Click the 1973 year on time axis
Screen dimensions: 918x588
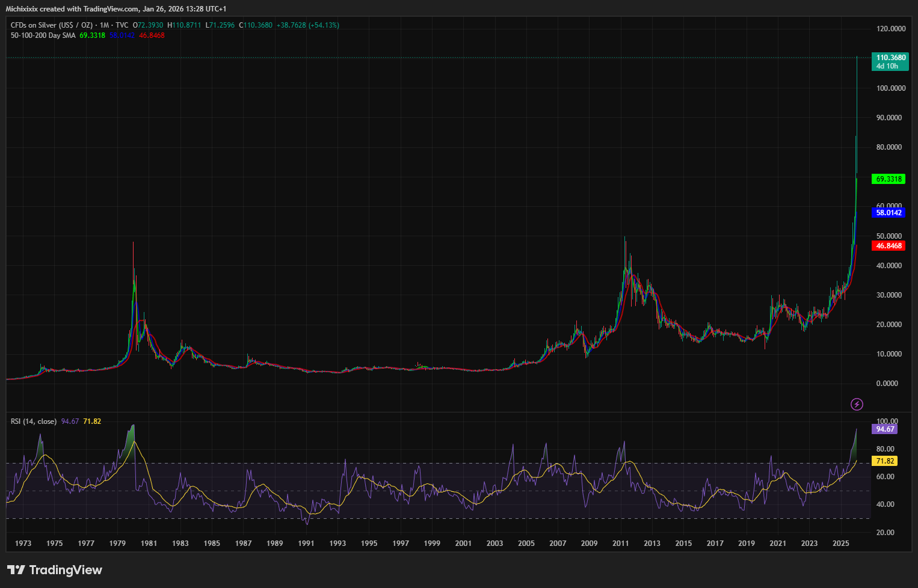[x=23, y=544]
